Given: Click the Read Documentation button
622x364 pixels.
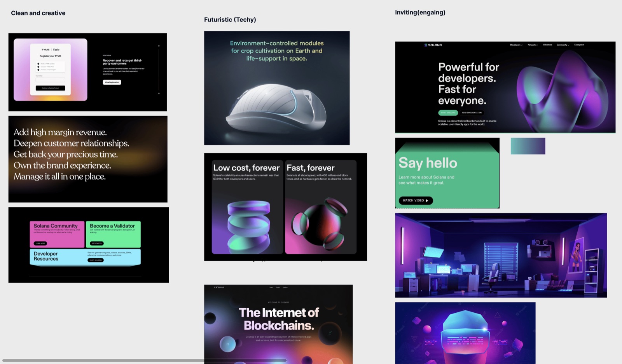Looking at the screenshot, I should pyautogui.click(x=472, y=113).
